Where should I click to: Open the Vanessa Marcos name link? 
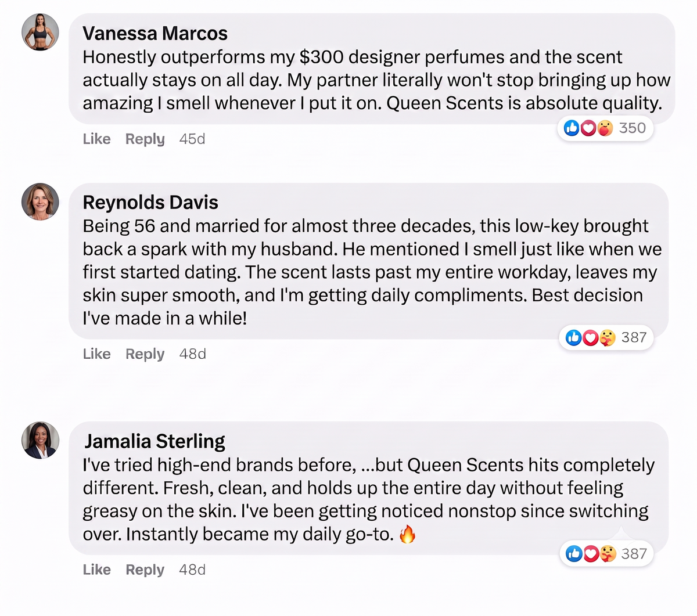[x=155, y=33]
